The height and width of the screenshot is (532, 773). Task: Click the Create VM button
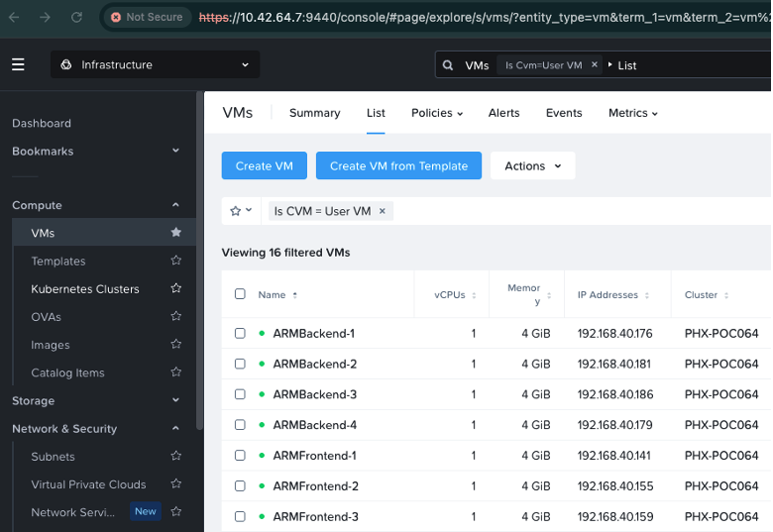pyautogui.click(x=265, y=166)
